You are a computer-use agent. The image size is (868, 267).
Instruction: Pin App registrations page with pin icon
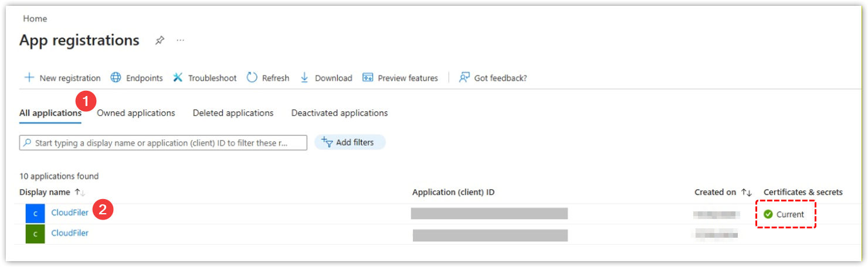click(160, 40)
